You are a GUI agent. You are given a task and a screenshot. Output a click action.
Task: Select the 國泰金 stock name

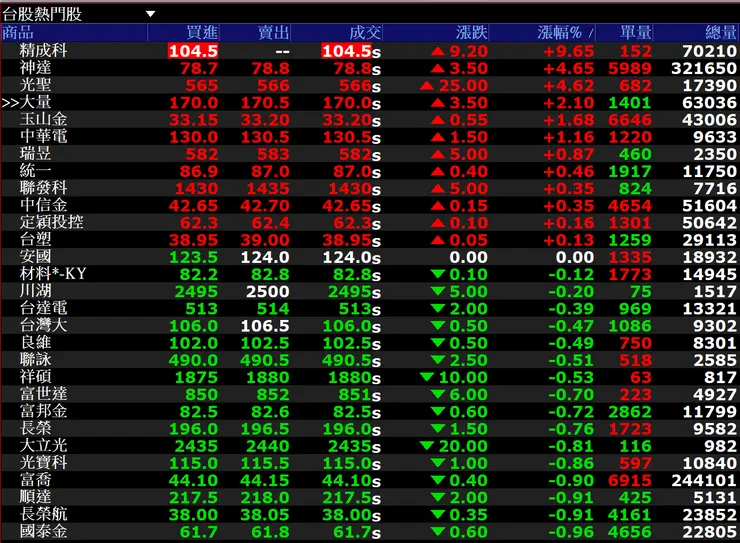(x=43, y=531)
